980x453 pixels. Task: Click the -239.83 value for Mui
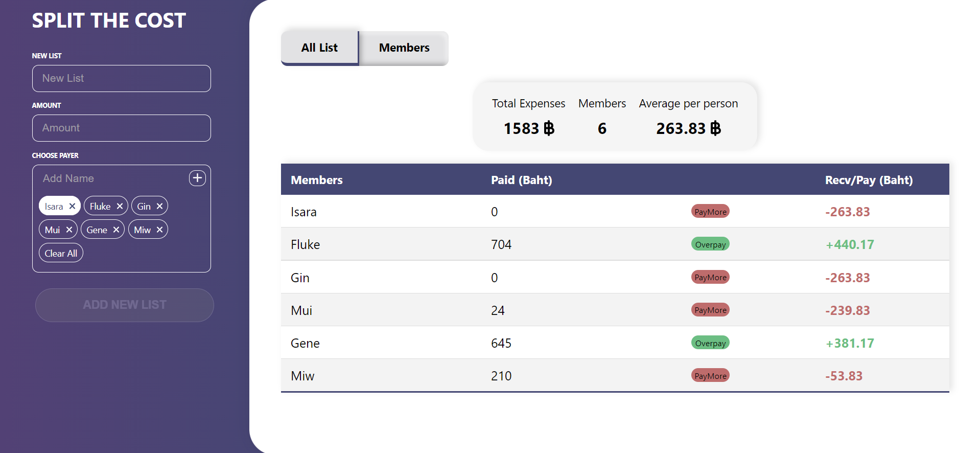coord(848,310)
